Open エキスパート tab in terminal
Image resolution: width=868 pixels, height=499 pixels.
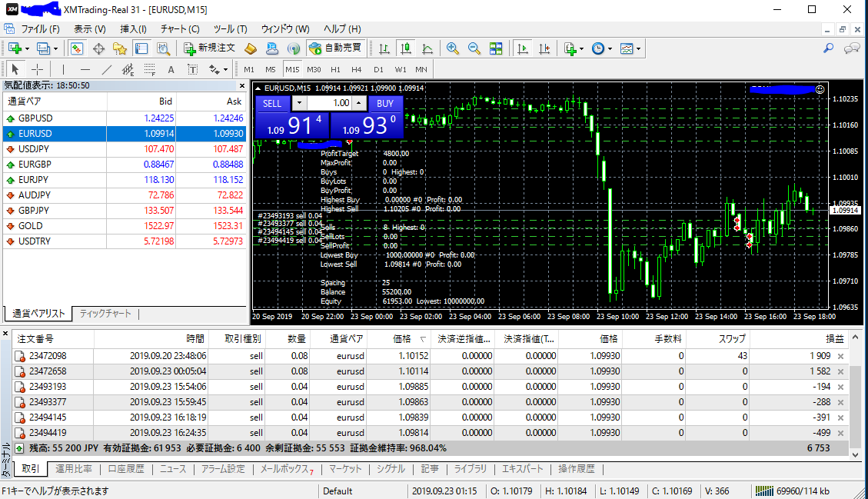click(x=523, y=469)
